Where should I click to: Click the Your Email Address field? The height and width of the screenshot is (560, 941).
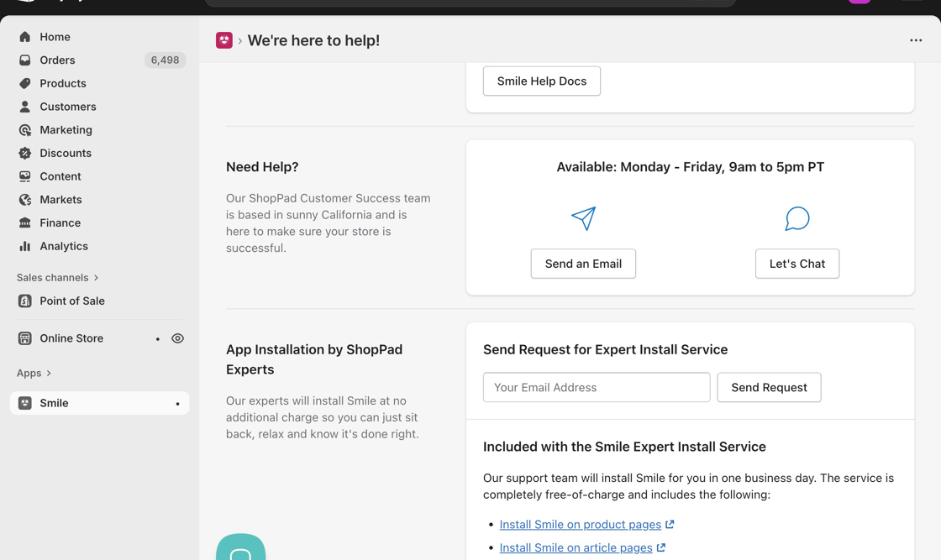pos(596,387)
